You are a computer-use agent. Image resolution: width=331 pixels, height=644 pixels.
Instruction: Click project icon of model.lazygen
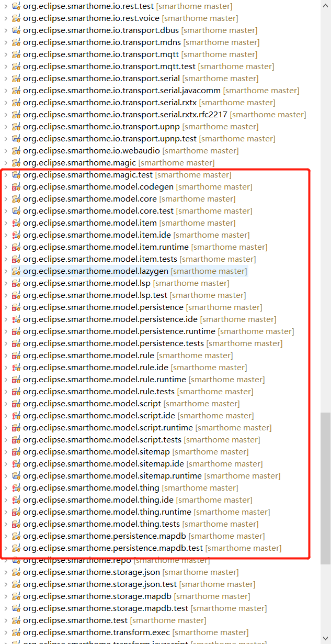[16, 271]
